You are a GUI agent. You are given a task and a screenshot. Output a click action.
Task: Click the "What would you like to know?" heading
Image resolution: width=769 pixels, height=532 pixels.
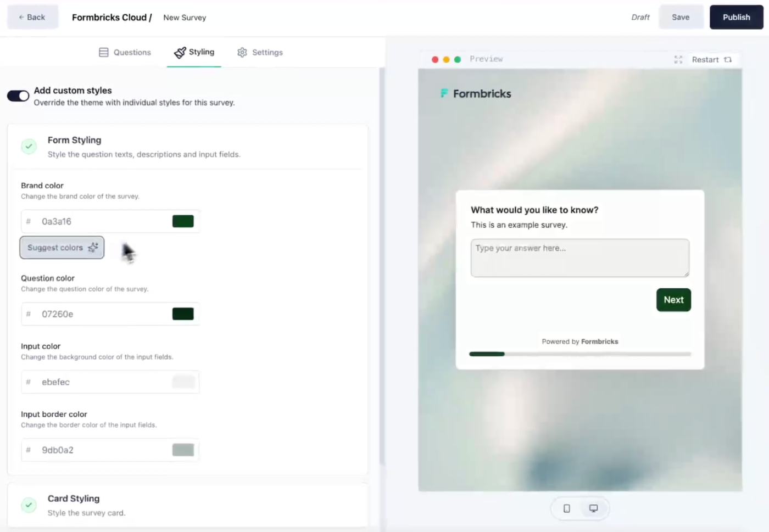534,210
